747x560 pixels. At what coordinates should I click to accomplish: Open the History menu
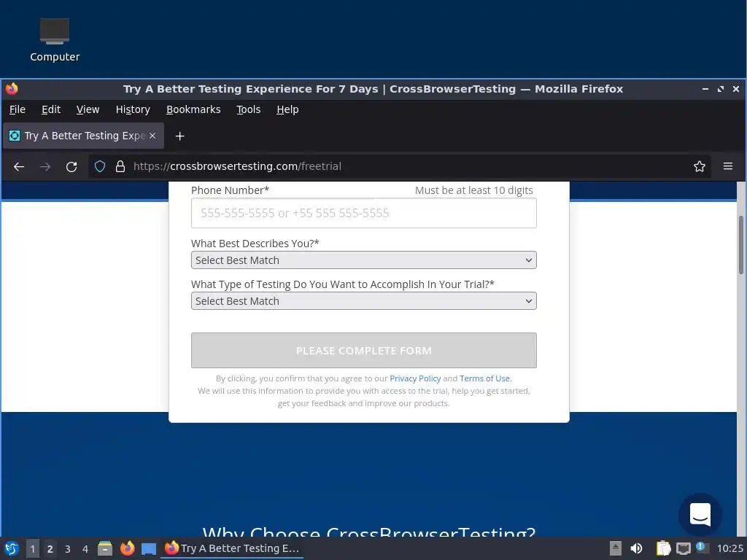[133, 109]
